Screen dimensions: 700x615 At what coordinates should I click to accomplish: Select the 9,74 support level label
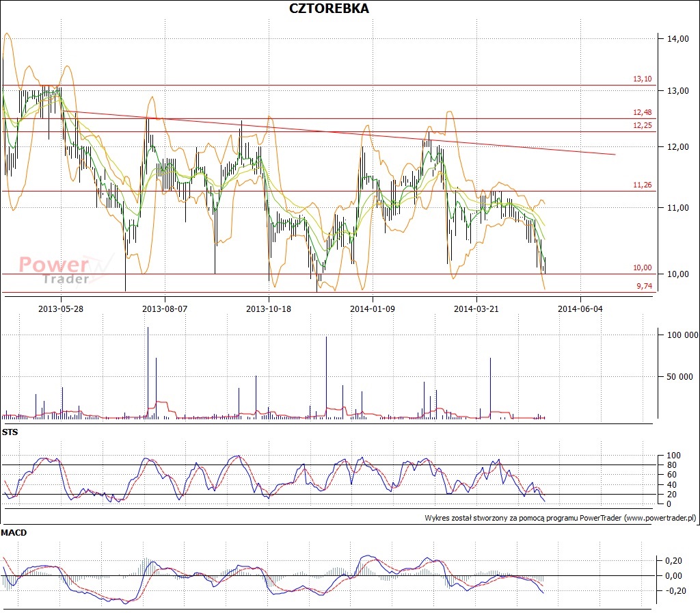pyautogui.click(x=644, y=286)
